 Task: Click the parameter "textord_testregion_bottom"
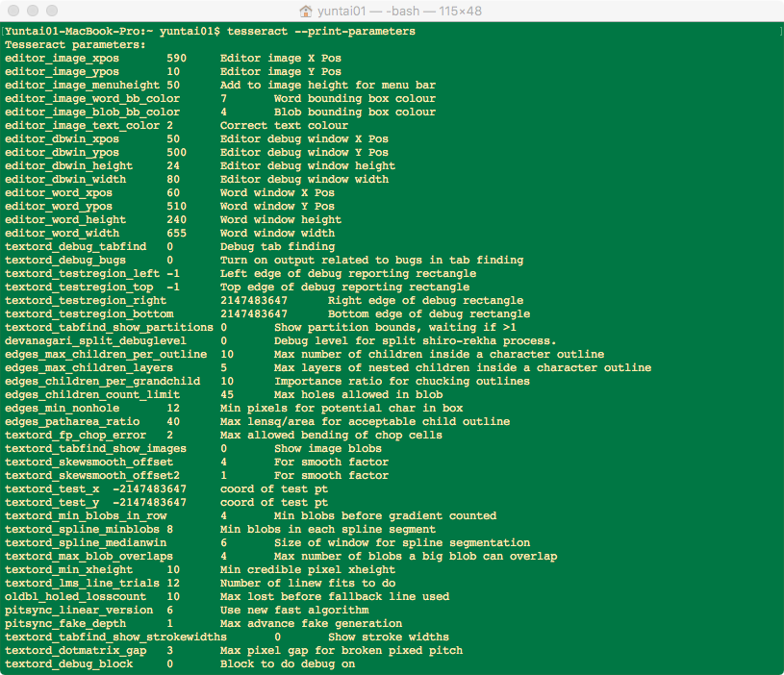(89, 314)
